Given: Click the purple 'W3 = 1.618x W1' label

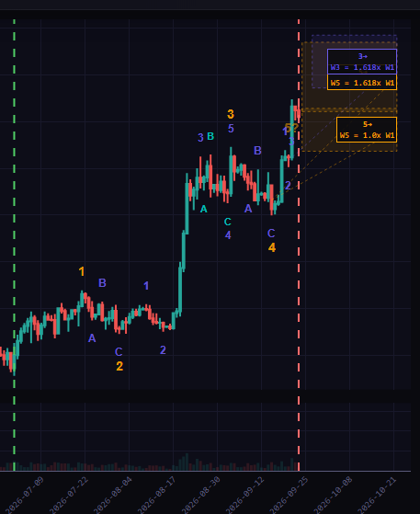Looking at the screenshot, I should pyautogui.click(x=362, y=67).
